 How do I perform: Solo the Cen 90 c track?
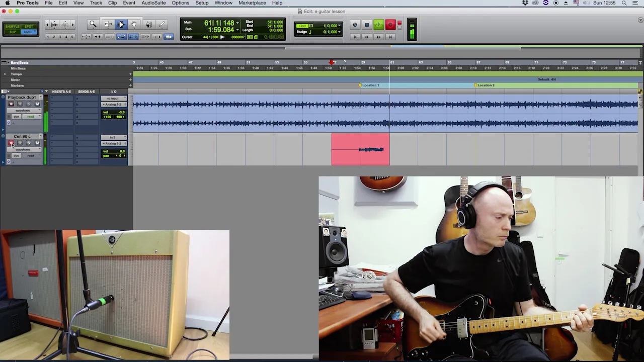[28, 143]
